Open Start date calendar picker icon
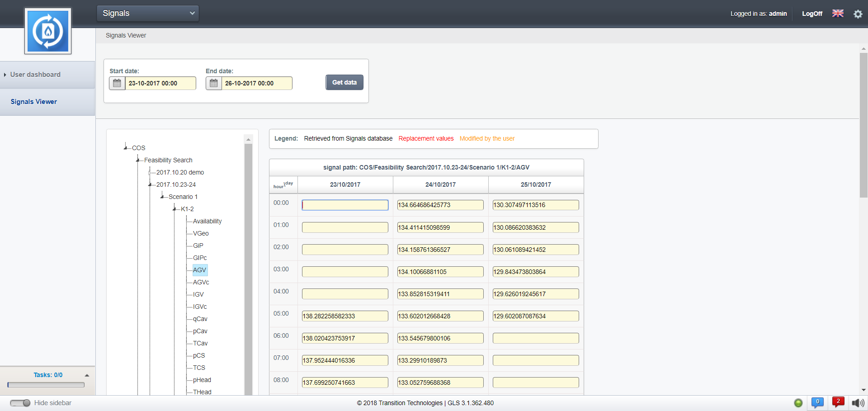 (x=117, y=83)
